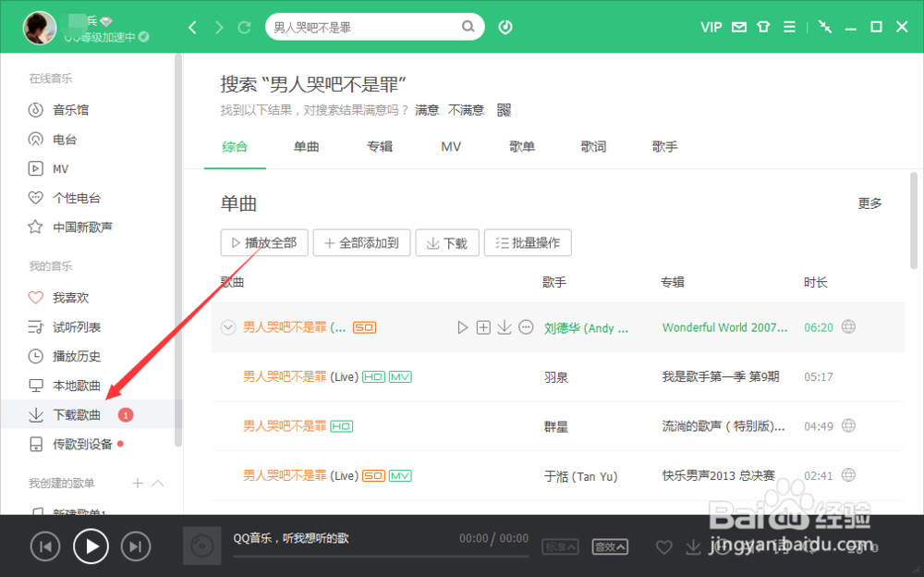Image resolution: width=924 pixels, height=577 pixels.
Task: Switch to the 单曲 tab
Action: click(x=307, y=147)
